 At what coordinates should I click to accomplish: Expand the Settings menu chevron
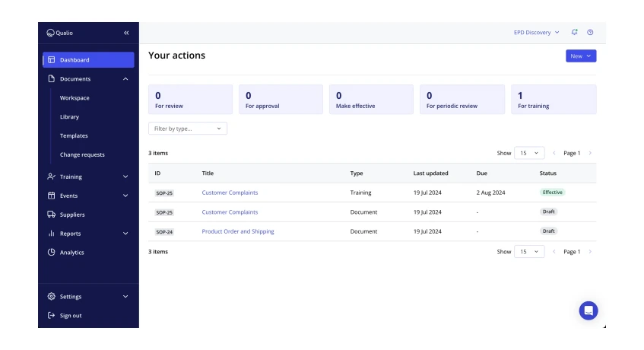125,296
